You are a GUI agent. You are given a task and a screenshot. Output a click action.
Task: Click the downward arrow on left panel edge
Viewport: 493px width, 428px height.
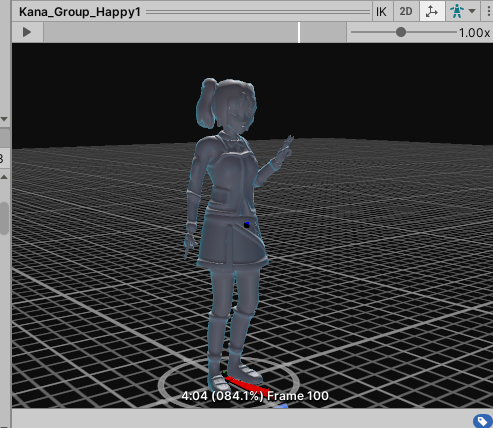[4, 119]
